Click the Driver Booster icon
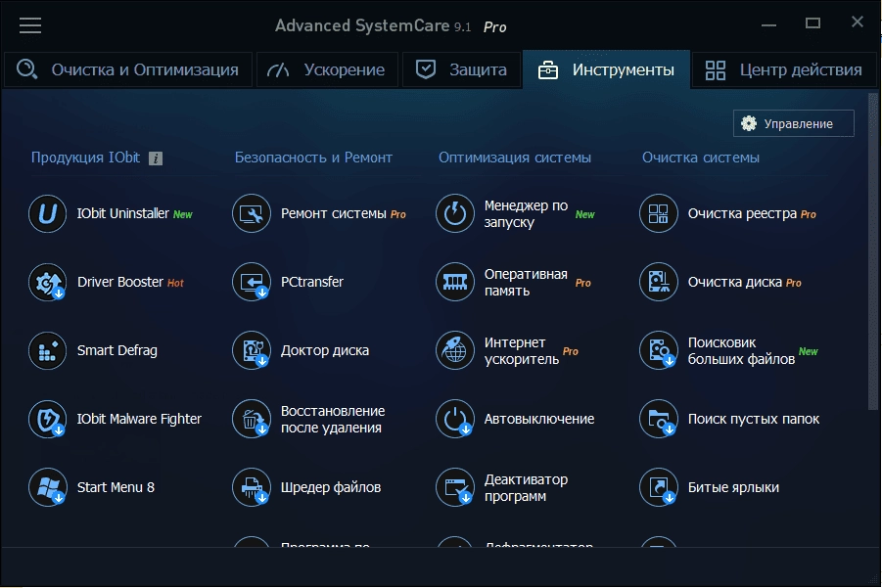 pyautogui.click(x=48, y=282)
